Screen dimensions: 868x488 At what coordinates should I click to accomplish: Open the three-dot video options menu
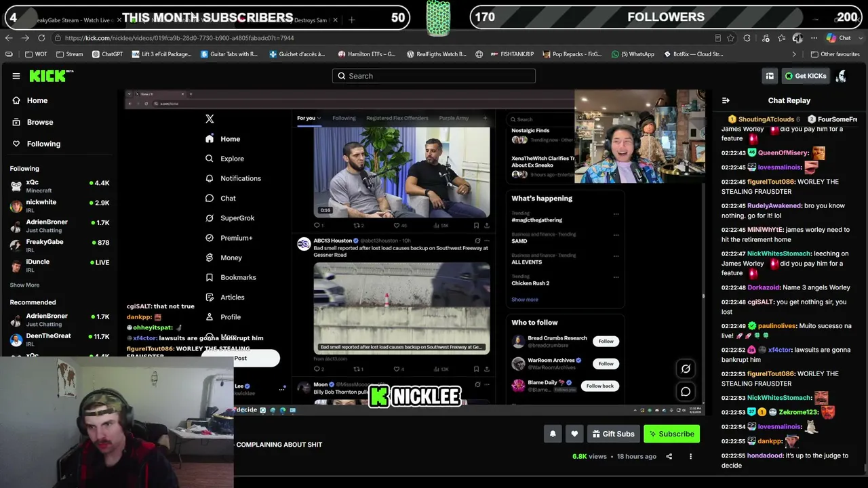tap(690, 456)
